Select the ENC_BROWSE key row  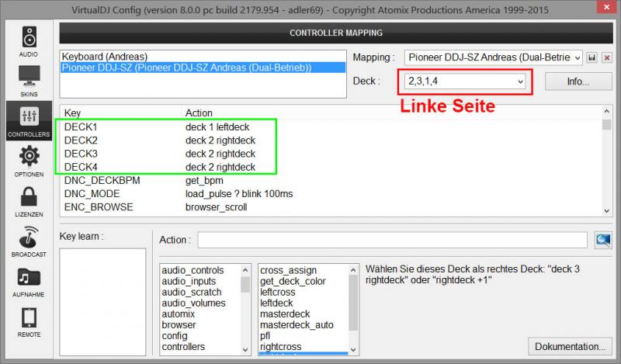[x=331, y=207]
